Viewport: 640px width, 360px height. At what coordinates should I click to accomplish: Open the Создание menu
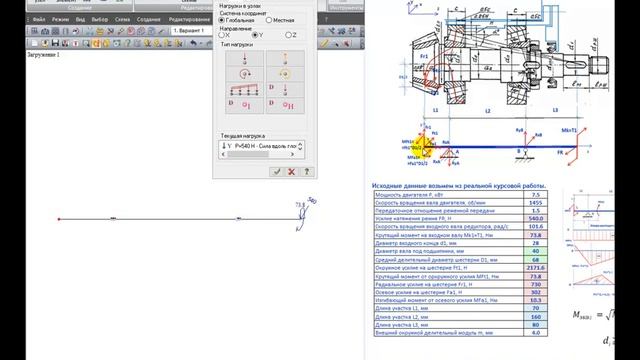tap(149, 19)
